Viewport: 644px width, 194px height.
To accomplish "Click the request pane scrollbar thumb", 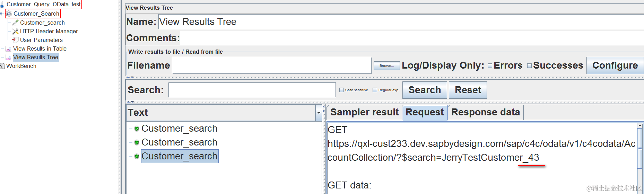I will point(640,149).
